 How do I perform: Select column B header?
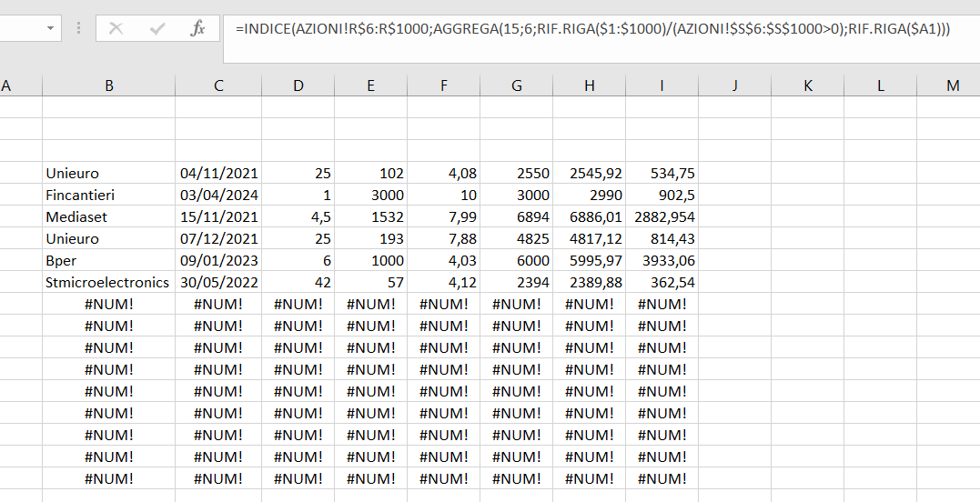[x=109, y=85]
